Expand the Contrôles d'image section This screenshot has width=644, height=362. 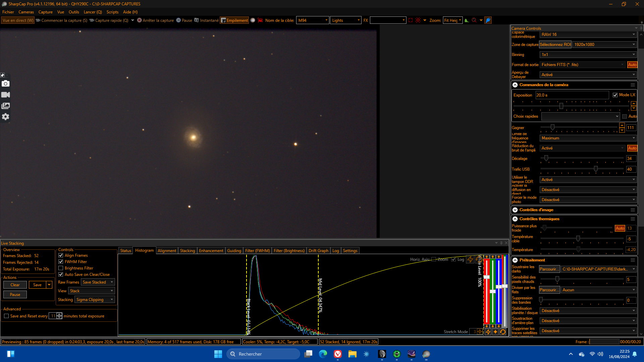pyautogui.click(x=515, y=210)
